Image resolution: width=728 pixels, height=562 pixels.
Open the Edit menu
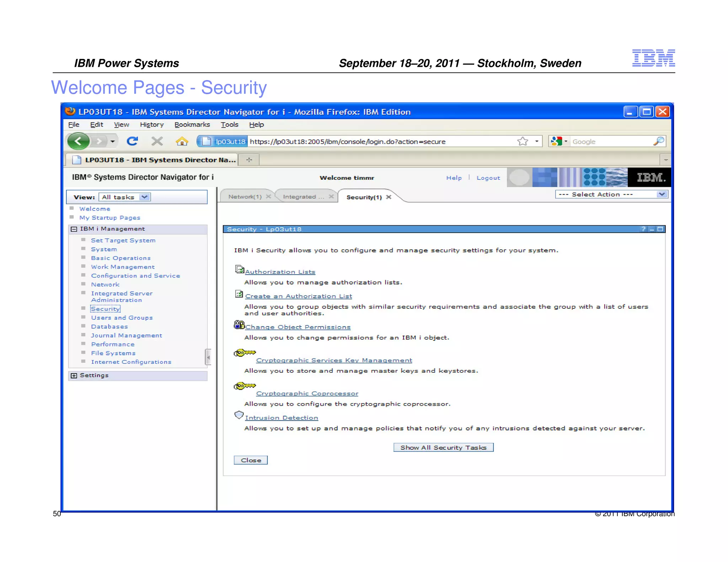point(96,124)
